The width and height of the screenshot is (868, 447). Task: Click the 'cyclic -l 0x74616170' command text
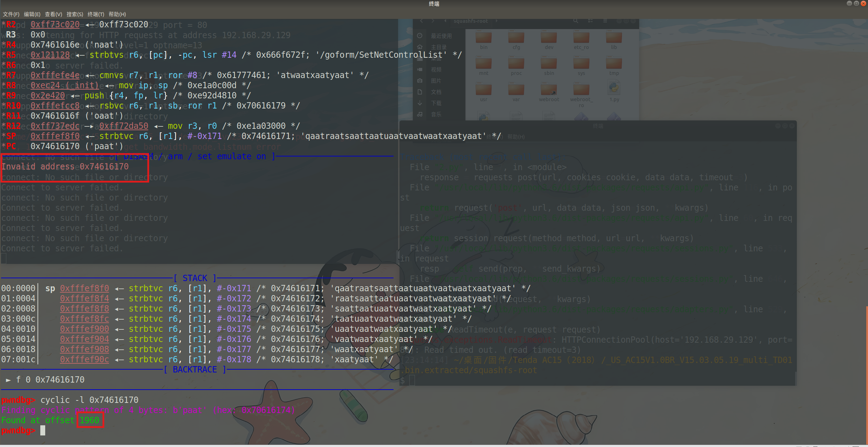[x=89, y=400]
